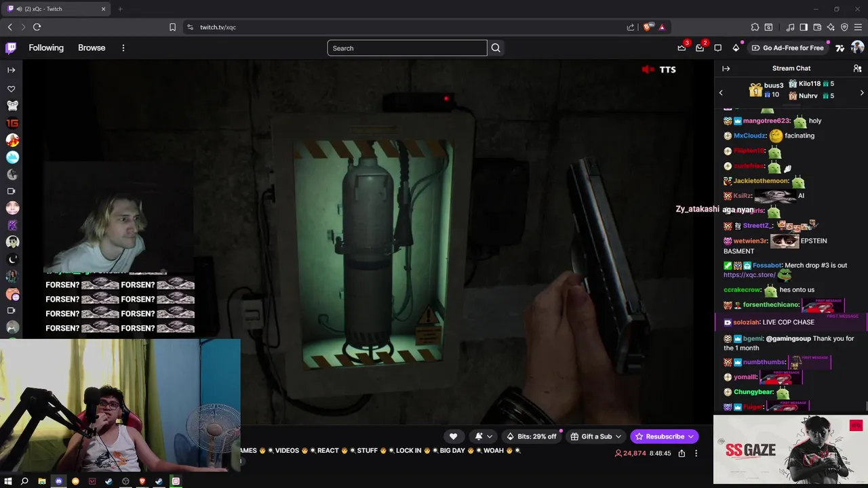Show next gift leaderboard entries
Viewport: 868px width, 488px height.
[862, 93]
